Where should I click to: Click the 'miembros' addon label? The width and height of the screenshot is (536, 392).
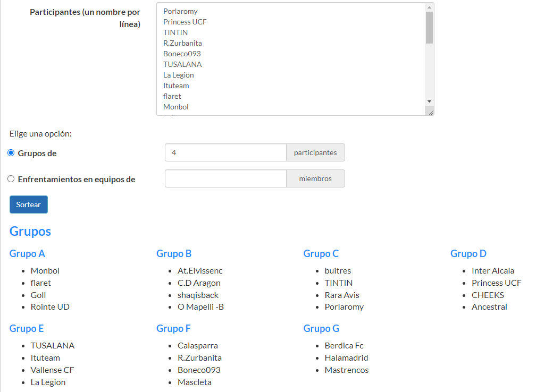coord(315,178)
